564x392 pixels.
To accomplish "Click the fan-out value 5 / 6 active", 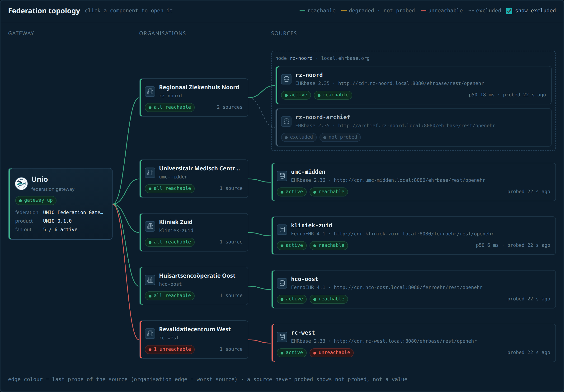I will tap(60, 229).
